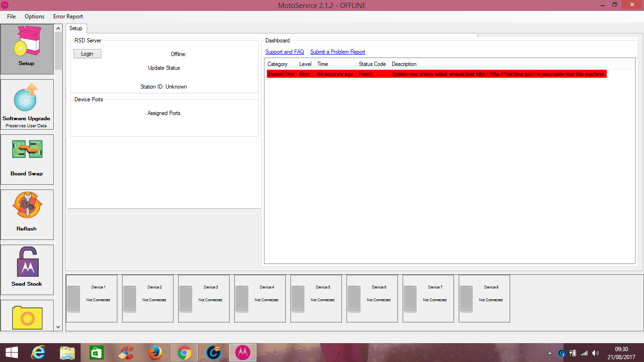
Task: Open the Error Report menu
Action: (x=68, y=16)
